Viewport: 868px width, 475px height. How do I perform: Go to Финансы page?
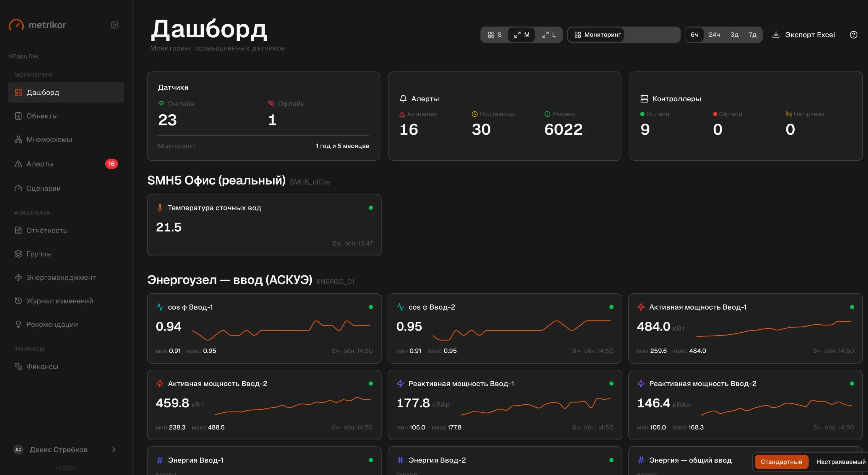point(66,366)
